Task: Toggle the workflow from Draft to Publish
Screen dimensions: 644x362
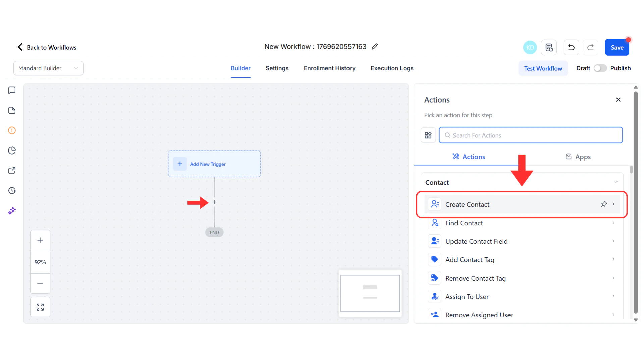Action: 600,68
